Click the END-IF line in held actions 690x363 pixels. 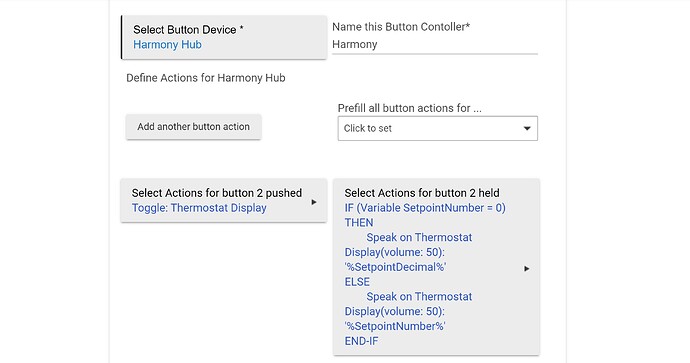pyautogui.click(x=361, y=341)
